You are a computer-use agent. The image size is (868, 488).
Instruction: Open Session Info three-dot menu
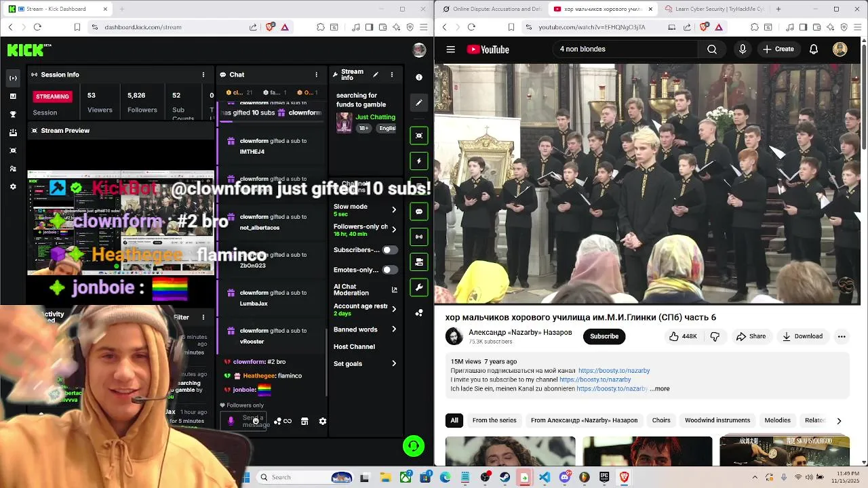(x=203, y=75)
